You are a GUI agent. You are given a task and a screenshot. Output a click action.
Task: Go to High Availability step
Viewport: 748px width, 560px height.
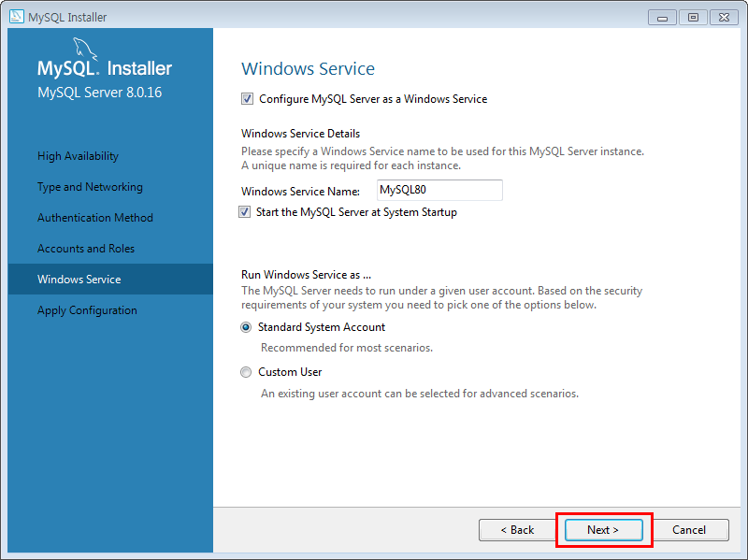point(78,156)
